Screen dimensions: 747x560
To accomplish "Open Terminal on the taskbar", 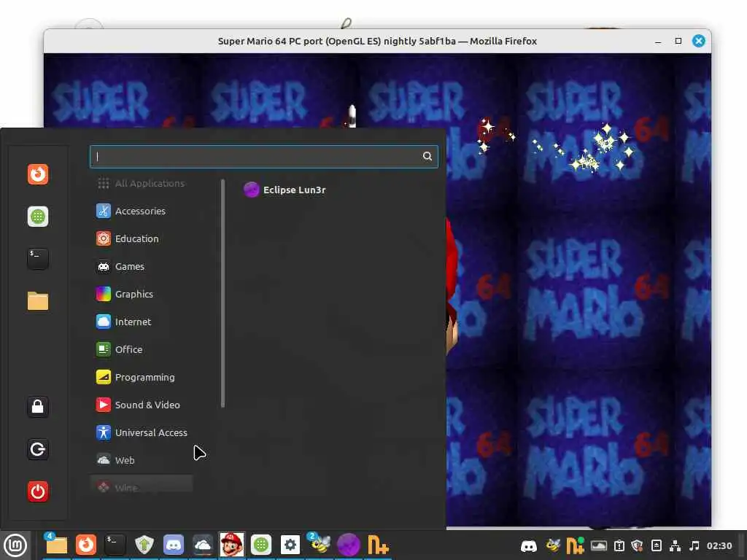I will point(115,545).
